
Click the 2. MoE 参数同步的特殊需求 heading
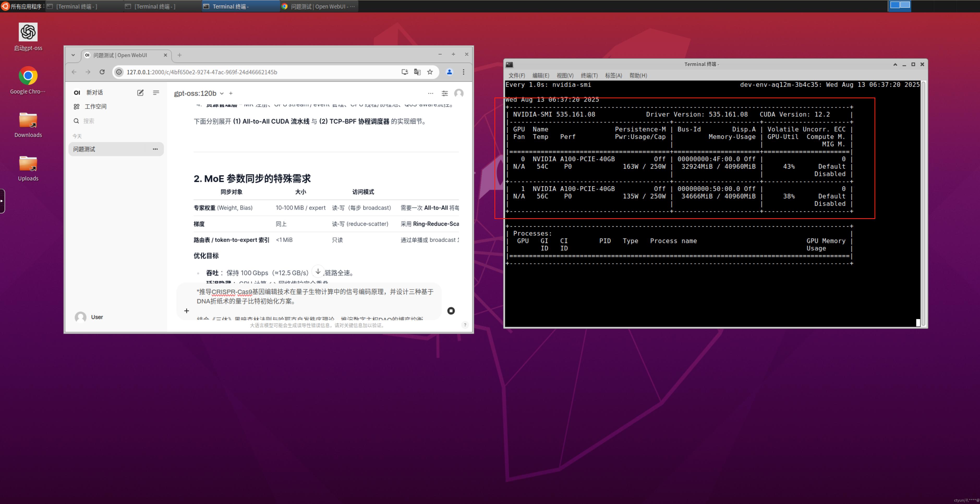click(252, 179)
